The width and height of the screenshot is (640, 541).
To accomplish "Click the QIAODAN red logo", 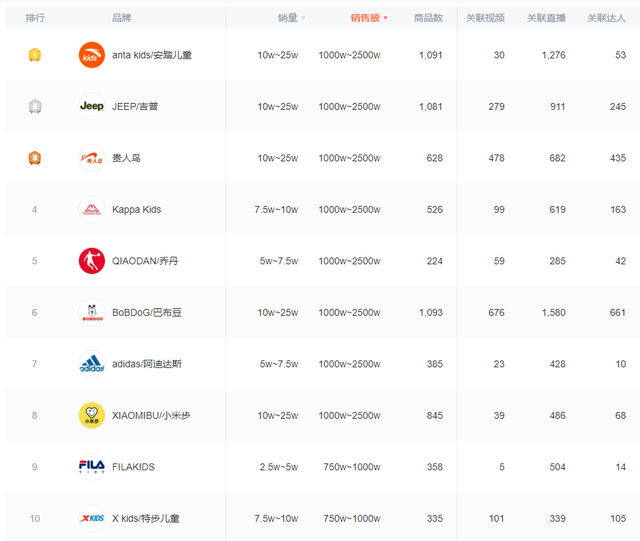I will [x=91, y=261].
